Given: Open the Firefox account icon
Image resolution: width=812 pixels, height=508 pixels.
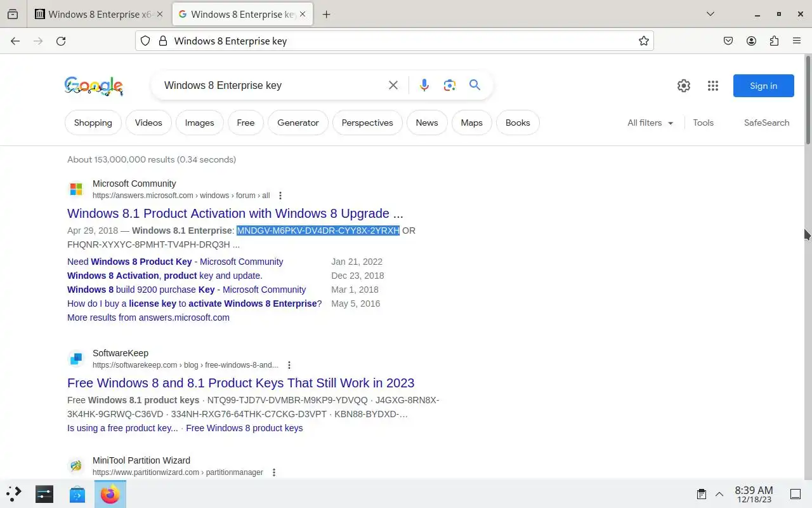Looking at the screenshot, I should coord(751,41).
